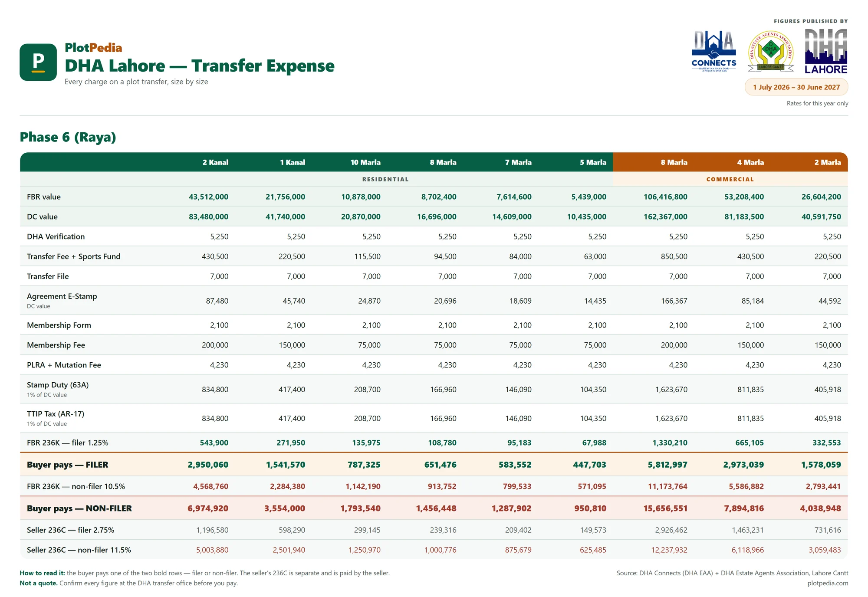The image size is (868, 597).
Task: Click the PlotPedia green P logo
Action: [x=38, y=62]
